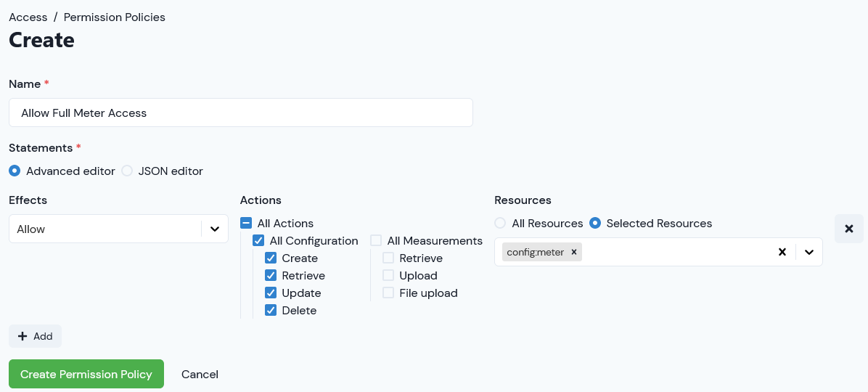The image size is (868, 392).
Task: Uncheck the Configuration Retrieve checkbox
Action: 271,276
